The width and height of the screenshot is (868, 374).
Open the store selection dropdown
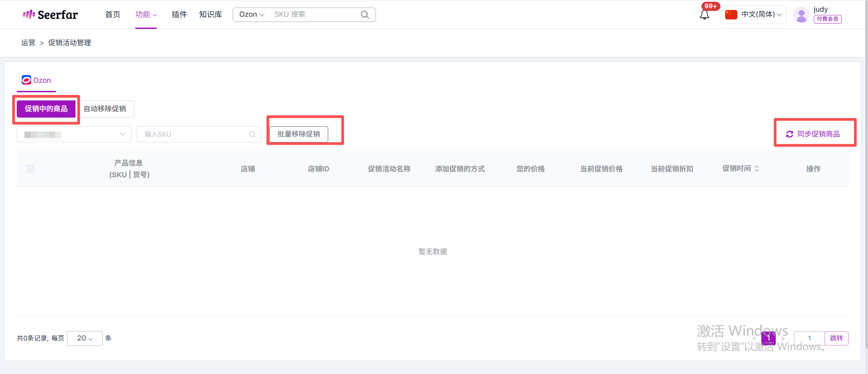74,134
